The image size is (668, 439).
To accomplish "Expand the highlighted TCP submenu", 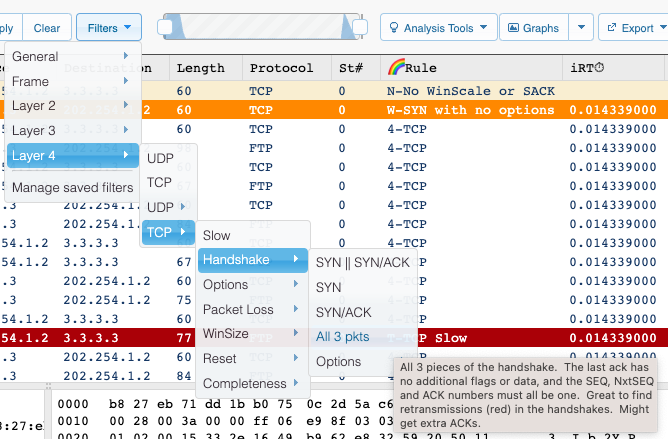I will pos(168,232).
